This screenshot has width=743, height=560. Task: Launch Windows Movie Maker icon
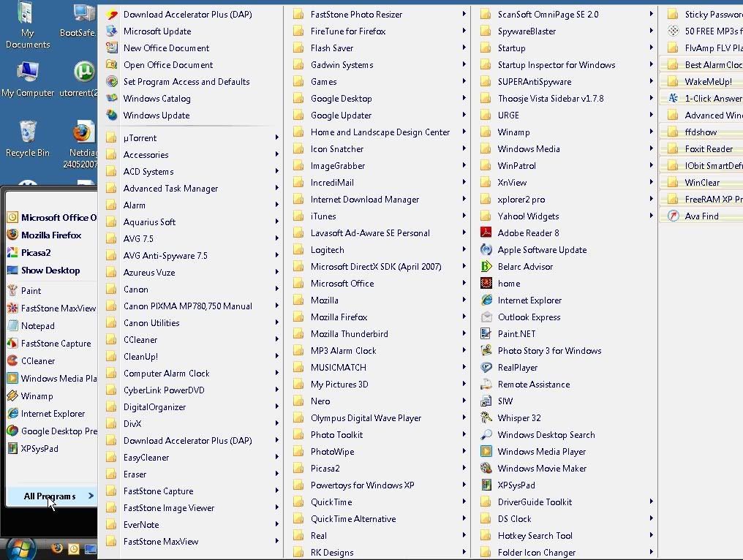[x=486, y=468]
